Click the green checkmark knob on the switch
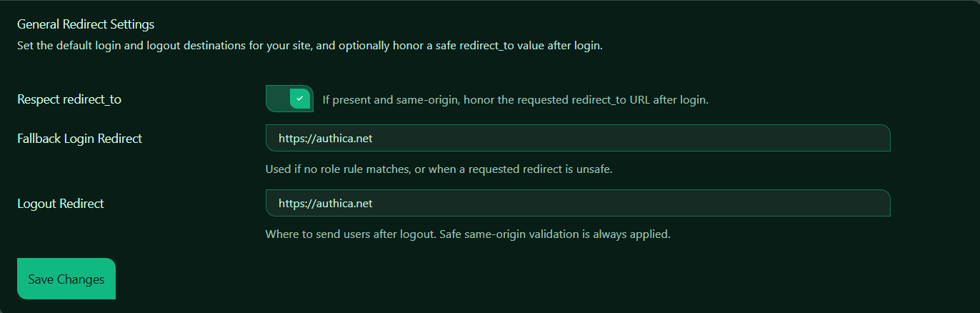This screenshot has height=313, width=980. click(x=300, y=99)
